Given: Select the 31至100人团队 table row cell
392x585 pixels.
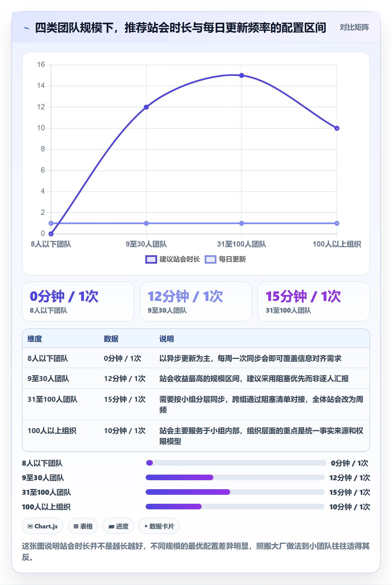Looking at the screenshot, I should coord(52,399).
